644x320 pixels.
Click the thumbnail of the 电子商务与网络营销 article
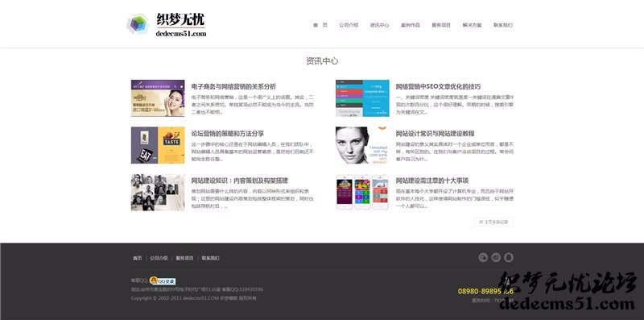tap(158, 98)
